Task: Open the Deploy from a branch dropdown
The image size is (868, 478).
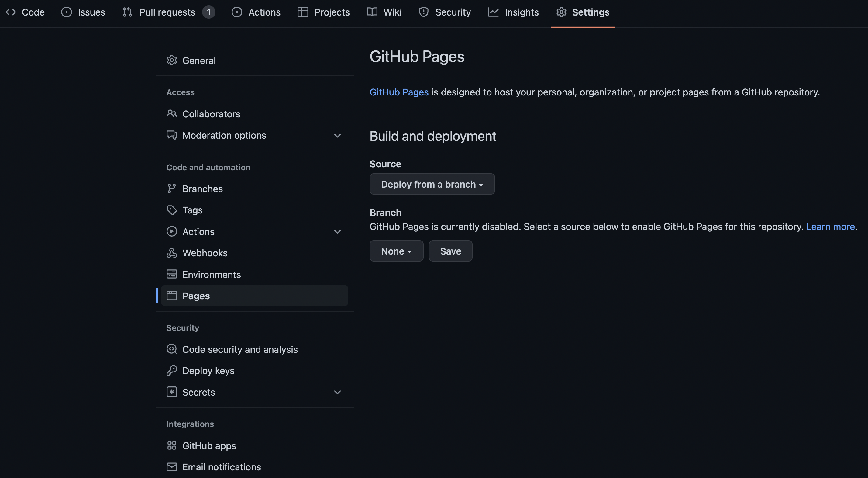Action: 432,184
